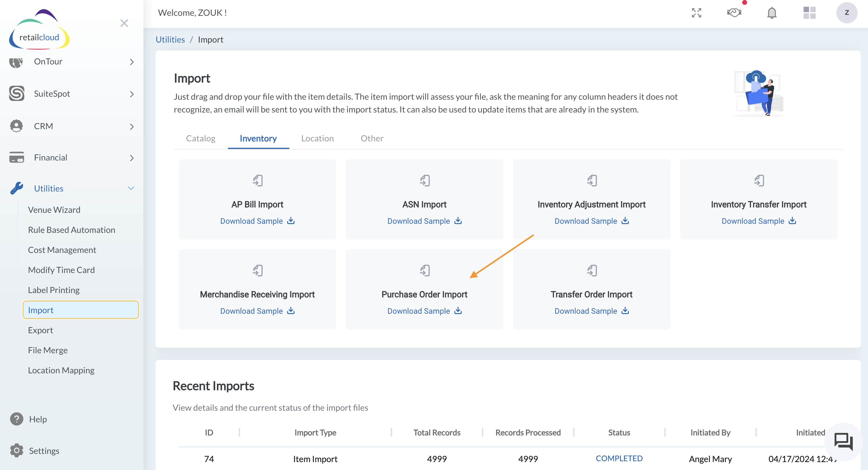This screenshot has width=868, height=470.
Task: Select the Inventory tab
Action: point(258,138)
